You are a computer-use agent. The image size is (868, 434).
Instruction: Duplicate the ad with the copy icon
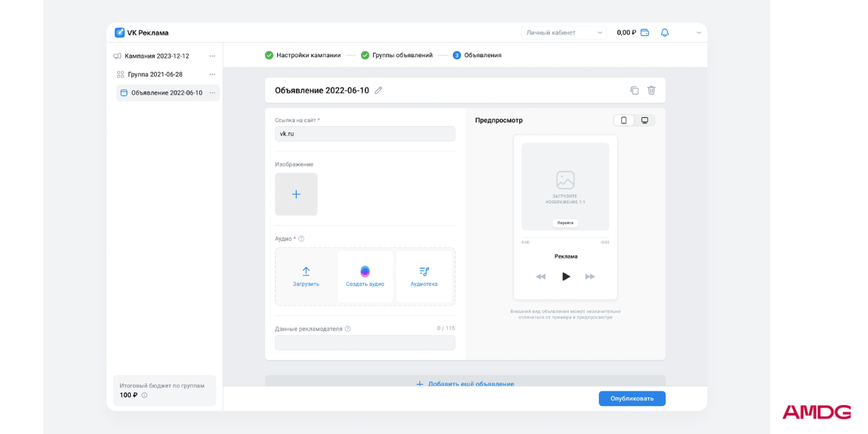634,90
